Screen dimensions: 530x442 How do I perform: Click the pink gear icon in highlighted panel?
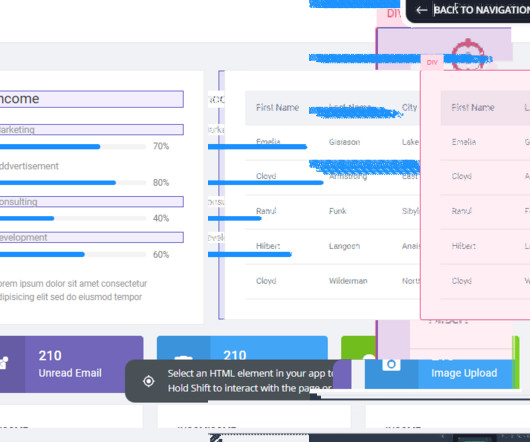pyautogui.click(x=468, y=54)
